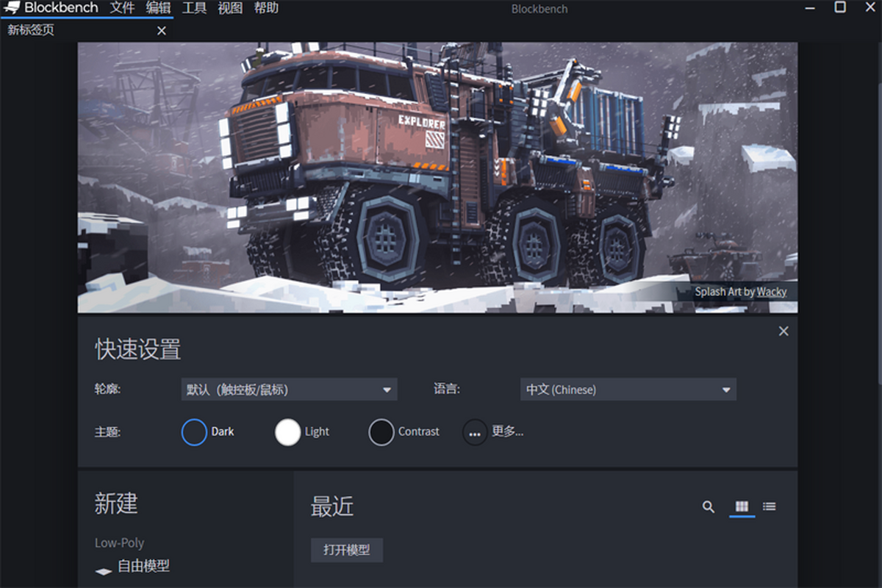Close the quick settings panel
The width and height of the screenshot is (882, 588).
pyautogui.click(x=784, y=331)
